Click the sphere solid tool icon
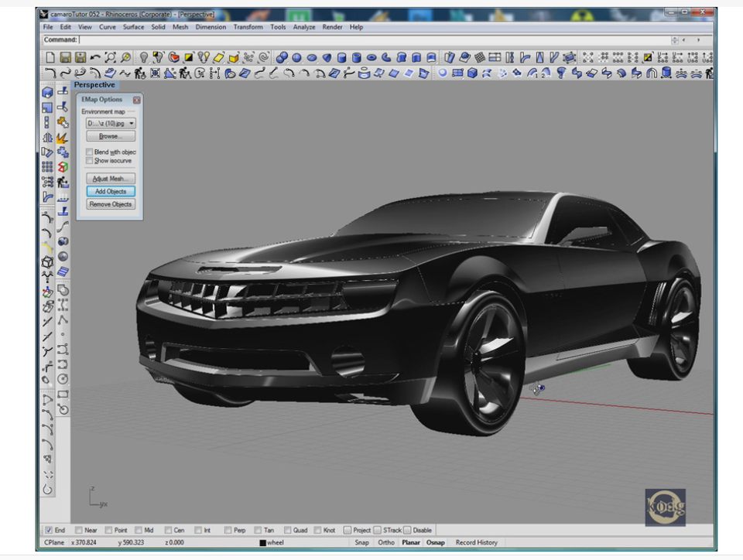The height and width of the screenshot is (560, 743). tap(297, 57)
